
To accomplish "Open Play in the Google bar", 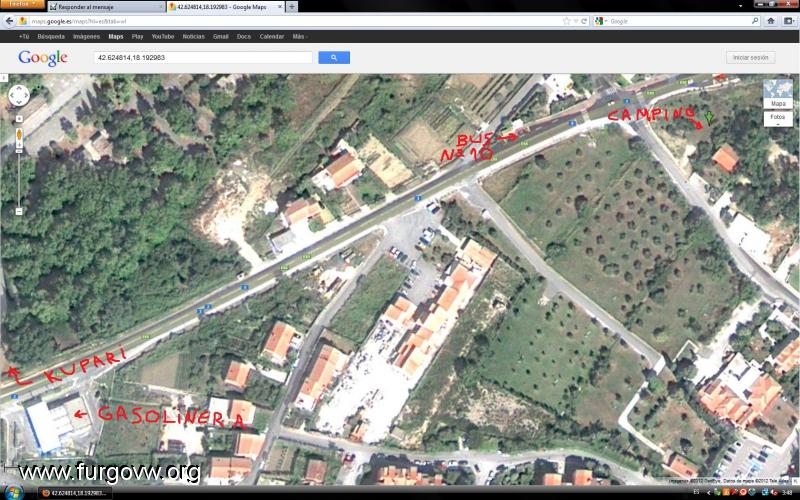I will [x=137, y=37].
